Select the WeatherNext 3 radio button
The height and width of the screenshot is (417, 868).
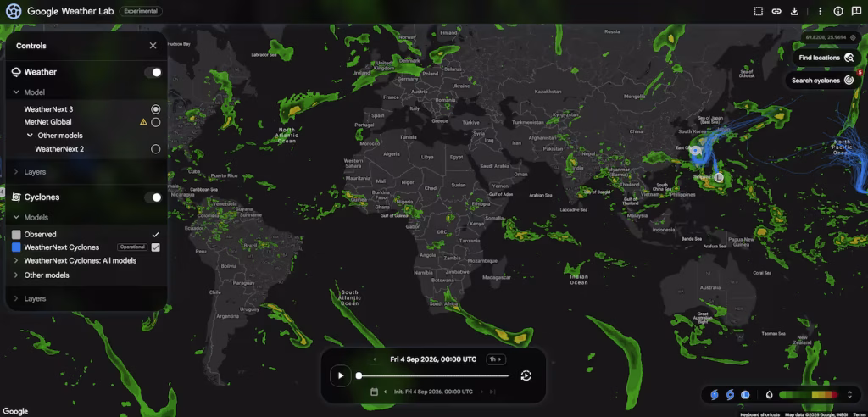(x=156, y=109)
